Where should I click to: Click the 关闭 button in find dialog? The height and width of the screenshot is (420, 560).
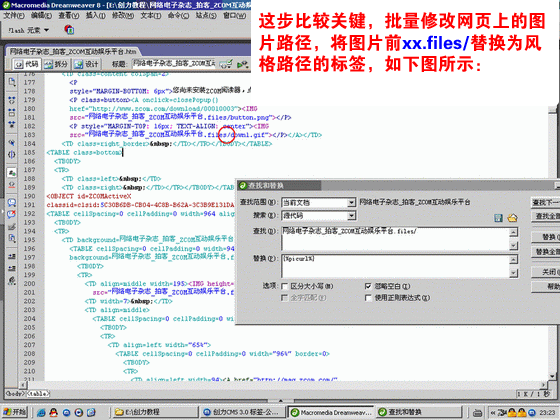[545, 272]
